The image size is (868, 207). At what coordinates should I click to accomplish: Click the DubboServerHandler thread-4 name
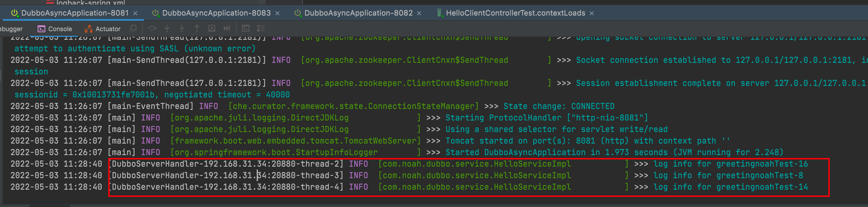pyautogui.click(x=226, y=187)
